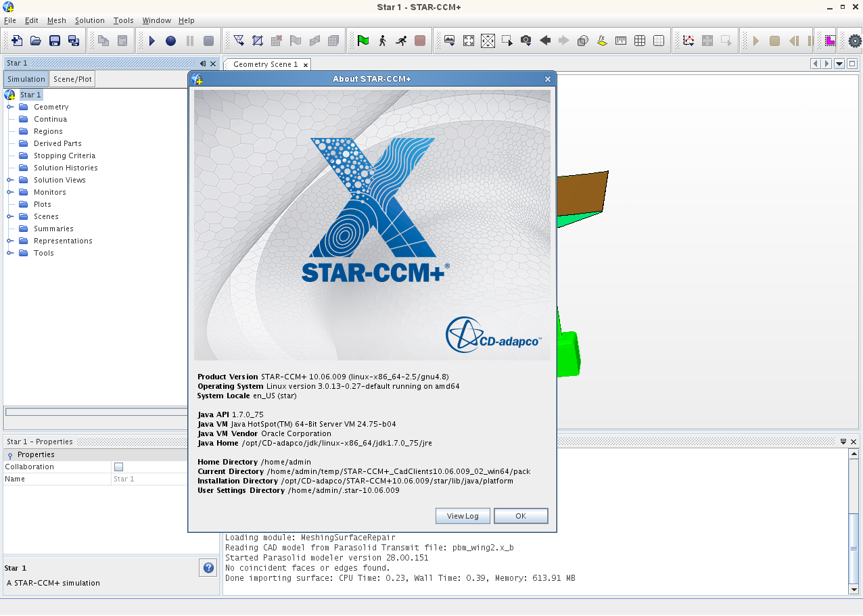Image resolution: width=863 pixels, height=616 pixels.
Task: Go to previous view with black left arrow
Action: point(544,41)
